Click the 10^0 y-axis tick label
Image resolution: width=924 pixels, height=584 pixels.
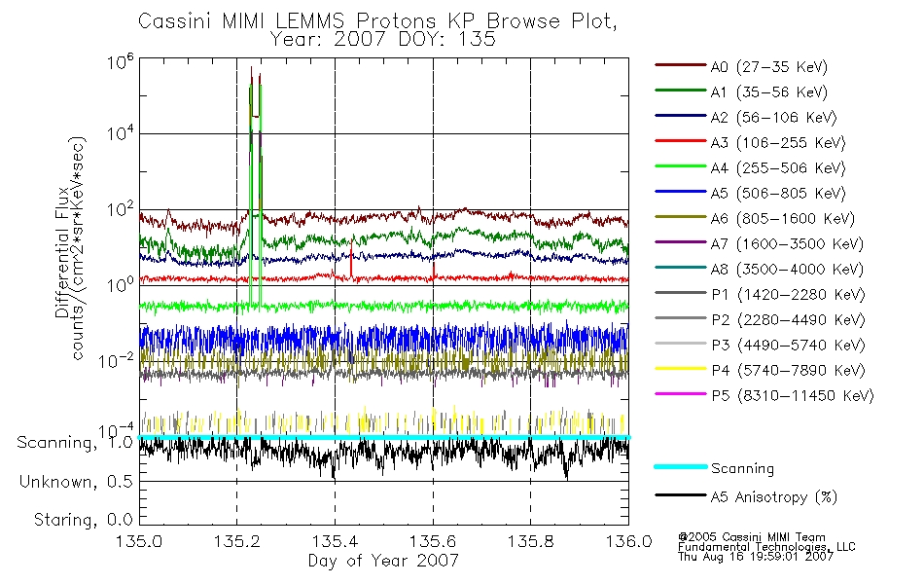(121, 285)
